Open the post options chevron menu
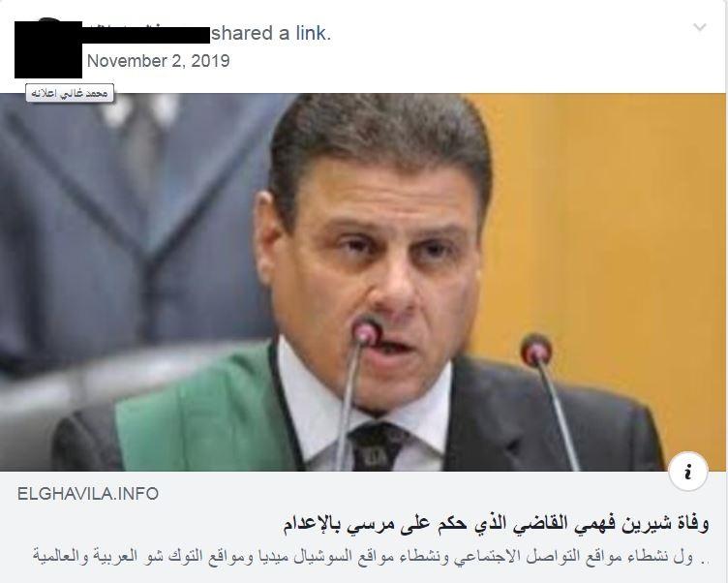 tap(700, 27)
